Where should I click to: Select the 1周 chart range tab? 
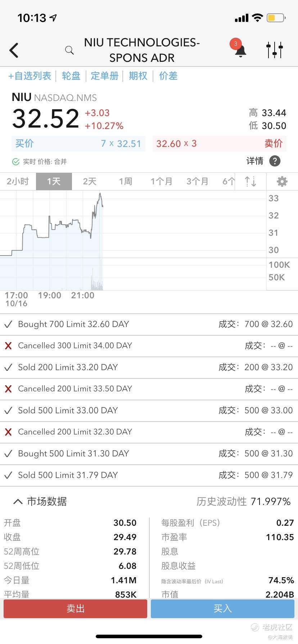click(126, 181)
